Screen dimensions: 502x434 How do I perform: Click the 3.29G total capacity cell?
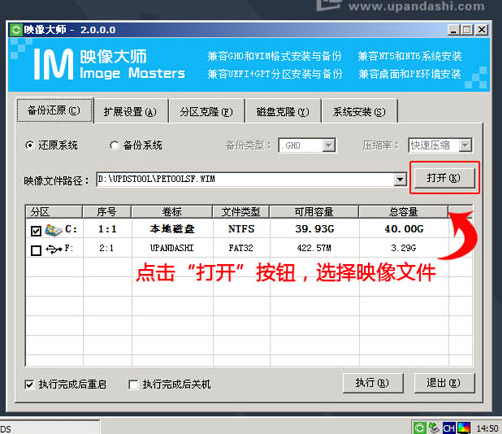tap(404, 248)
